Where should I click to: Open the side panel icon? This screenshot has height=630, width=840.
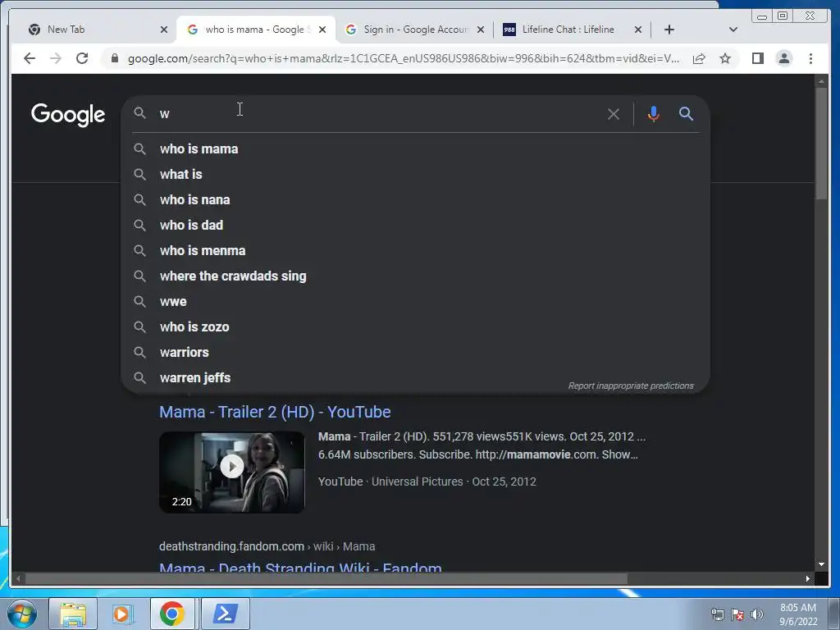[757, 58]
